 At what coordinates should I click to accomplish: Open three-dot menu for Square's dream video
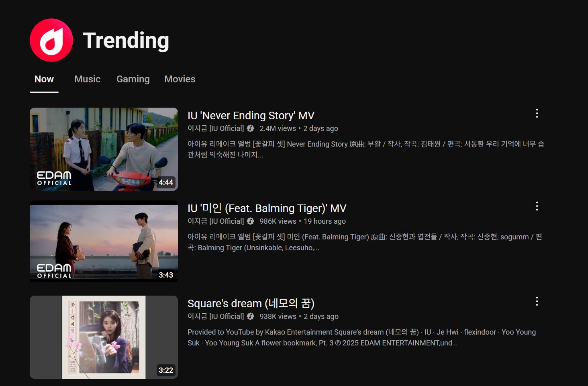[x=537, y=302]
